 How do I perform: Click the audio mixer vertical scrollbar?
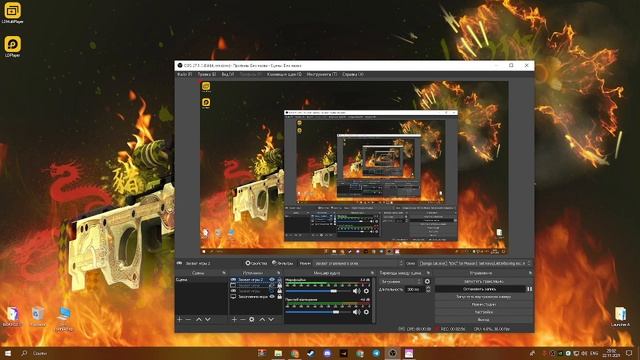[x=373, y=300]
